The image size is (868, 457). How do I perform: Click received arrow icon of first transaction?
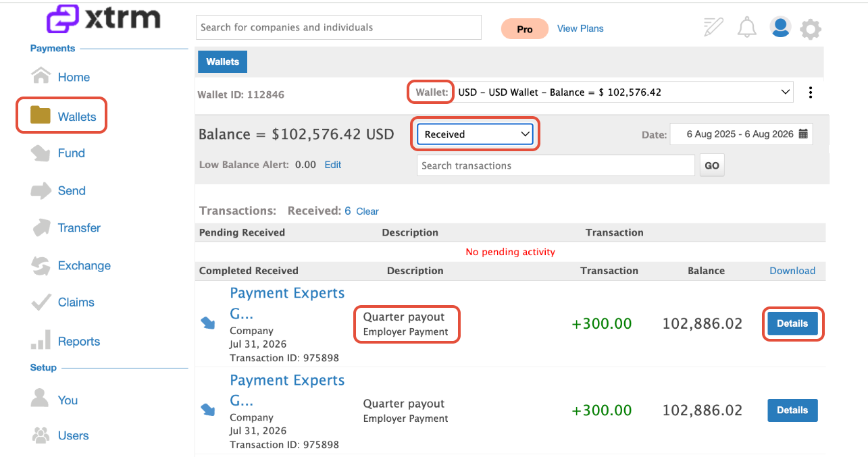point(208,323)
